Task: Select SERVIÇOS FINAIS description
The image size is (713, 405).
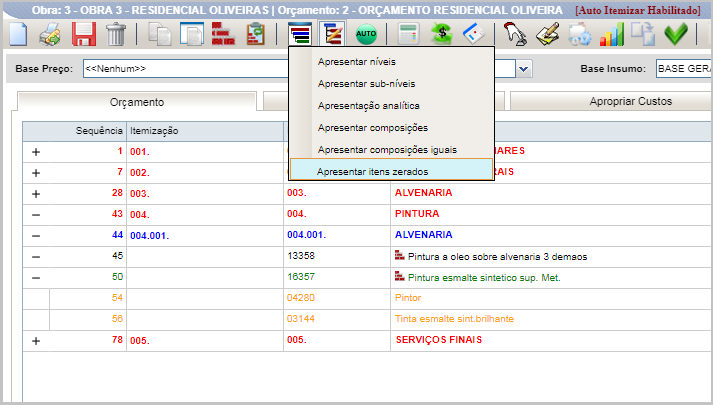Action: [439, 340]
